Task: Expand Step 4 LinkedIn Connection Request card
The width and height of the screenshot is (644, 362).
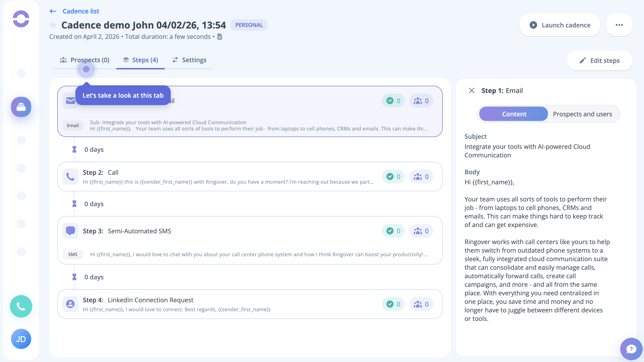Action: (x=225, y=304)
